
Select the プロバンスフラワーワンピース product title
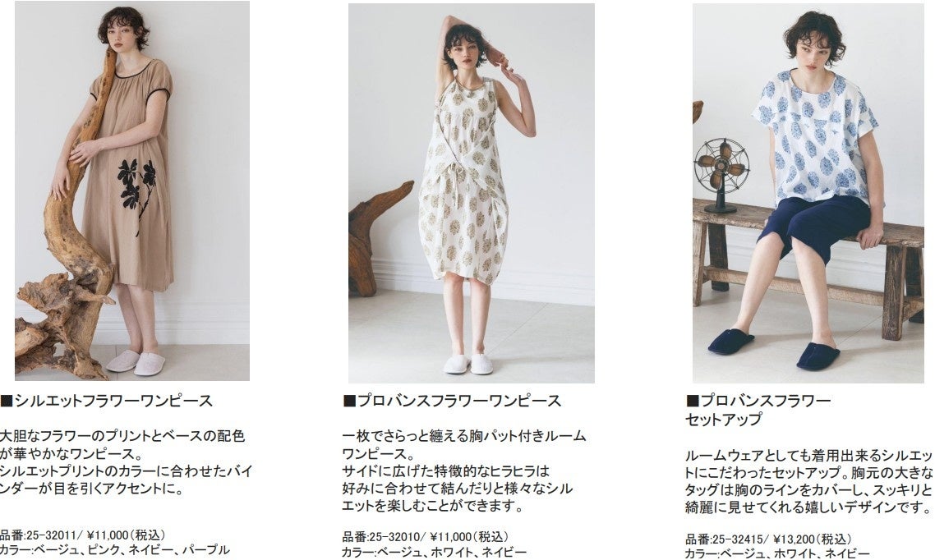(x=452, y=401)
